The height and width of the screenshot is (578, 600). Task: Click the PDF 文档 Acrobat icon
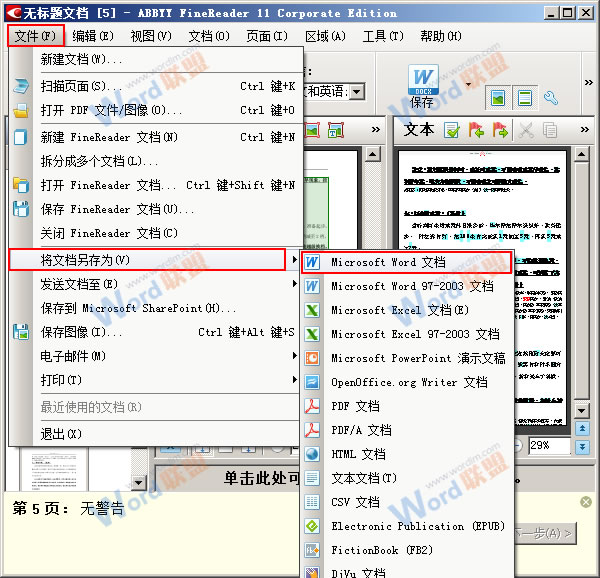tap(312, 406)
